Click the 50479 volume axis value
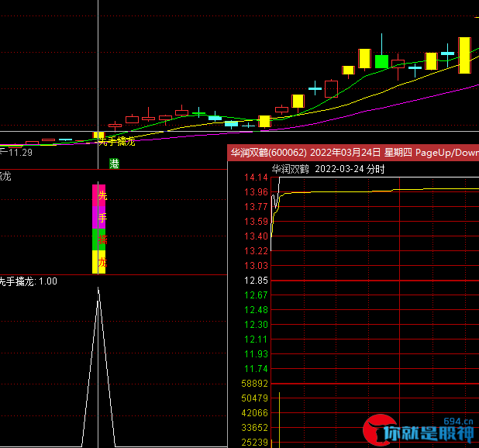This screenshot has width=479, height=448. pos(254,398)
